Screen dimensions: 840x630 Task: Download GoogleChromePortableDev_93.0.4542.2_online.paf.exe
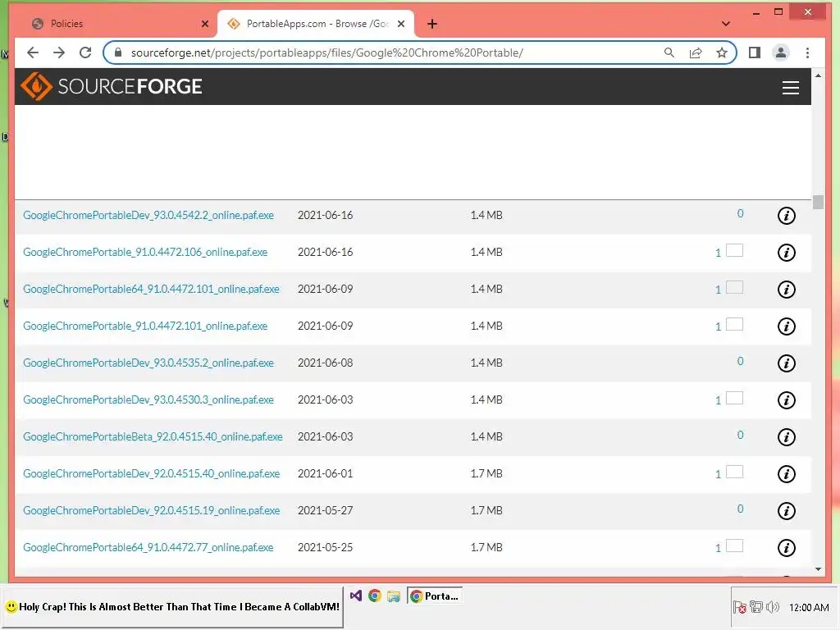pyautogui.click(x=148, y=215)
